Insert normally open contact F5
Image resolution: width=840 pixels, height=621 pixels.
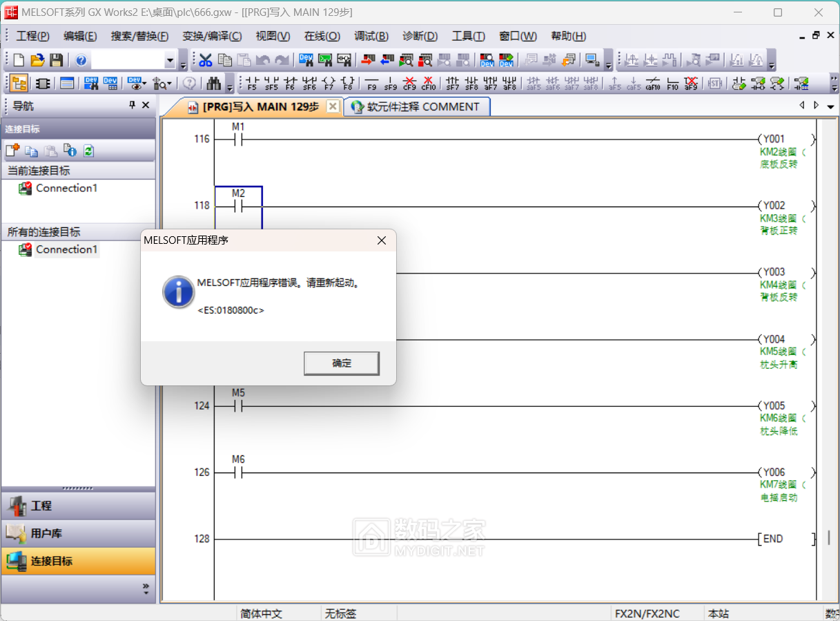coord(252,84)
